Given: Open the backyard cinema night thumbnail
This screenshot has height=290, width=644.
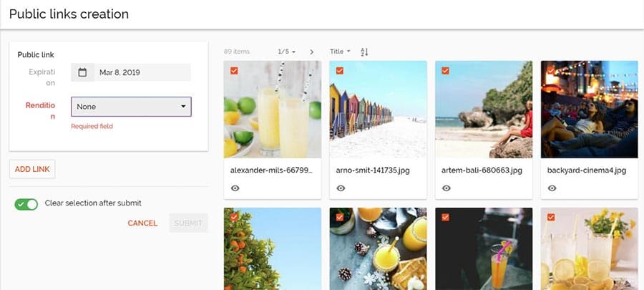Looking at the screenshot, I should (590, 110).
